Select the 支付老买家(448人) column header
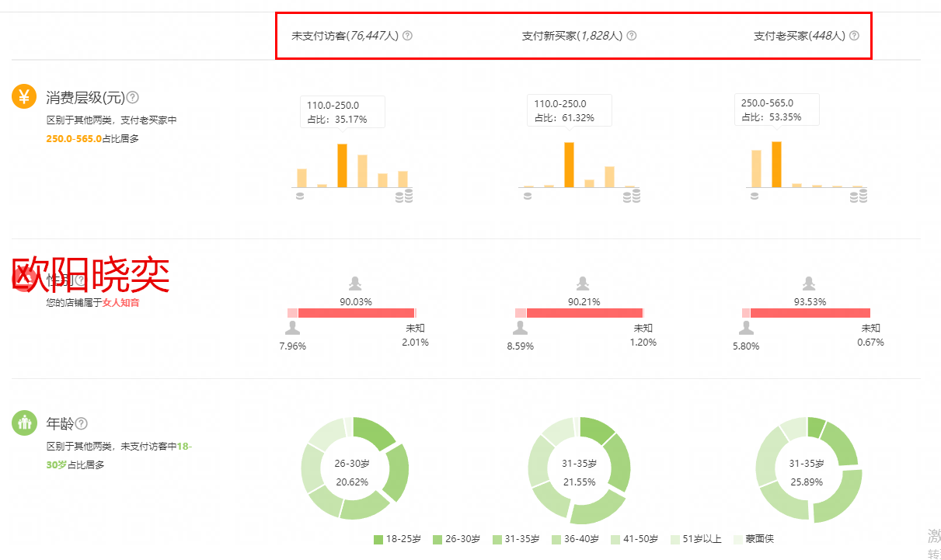941x560 pixels. [799, 36]
